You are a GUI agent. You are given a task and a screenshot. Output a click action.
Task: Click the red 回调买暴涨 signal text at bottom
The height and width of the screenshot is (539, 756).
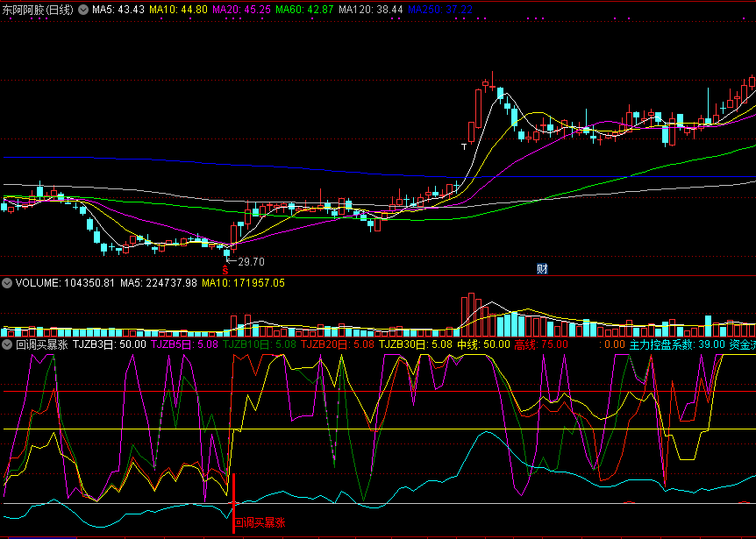tap(260, 522)
